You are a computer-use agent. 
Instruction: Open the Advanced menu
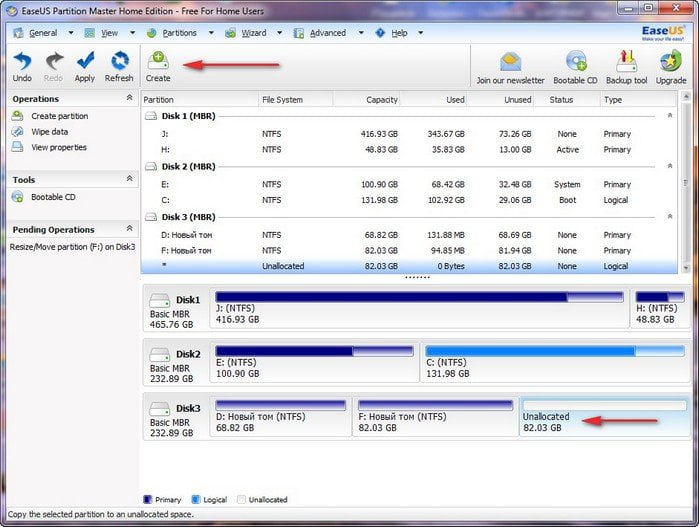pos(327,33)
